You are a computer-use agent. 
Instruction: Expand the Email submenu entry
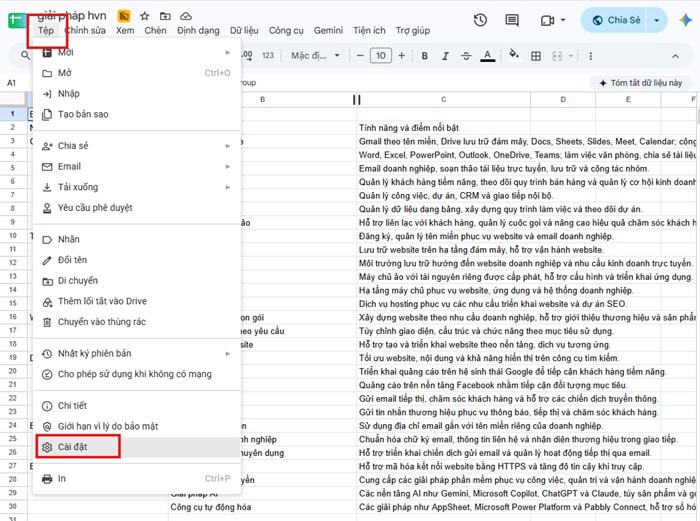coord(137,167)
